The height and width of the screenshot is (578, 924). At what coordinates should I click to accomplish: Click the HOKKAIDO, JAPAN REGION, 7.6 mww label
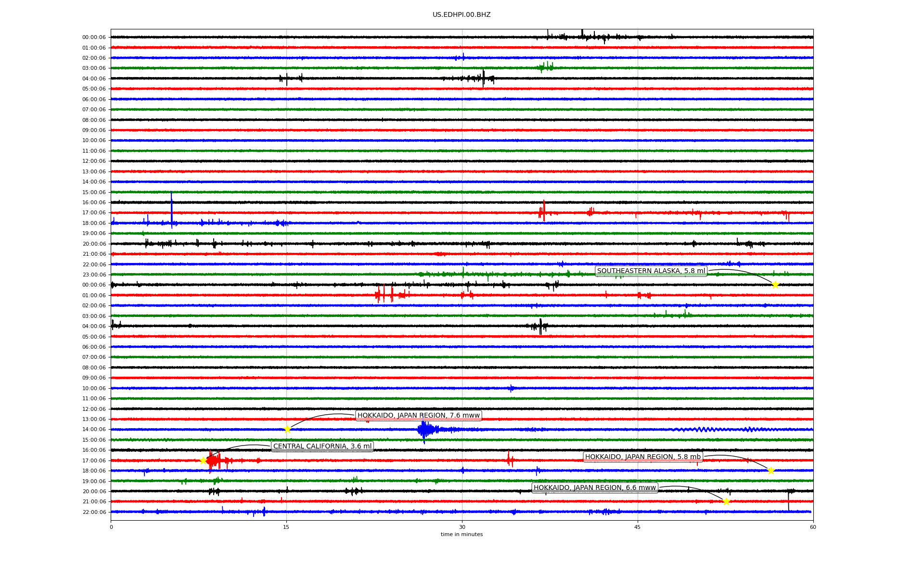[x=418, y=416]
